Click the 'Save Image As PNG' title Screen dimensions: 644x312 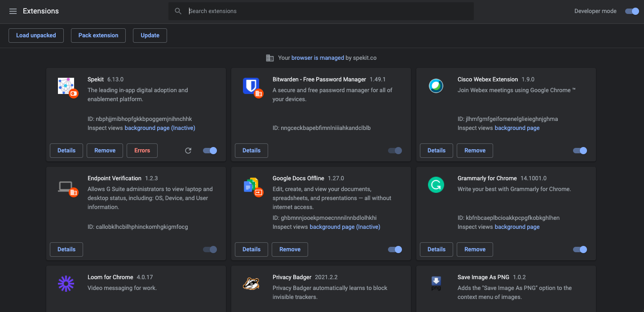coord(483,277)
